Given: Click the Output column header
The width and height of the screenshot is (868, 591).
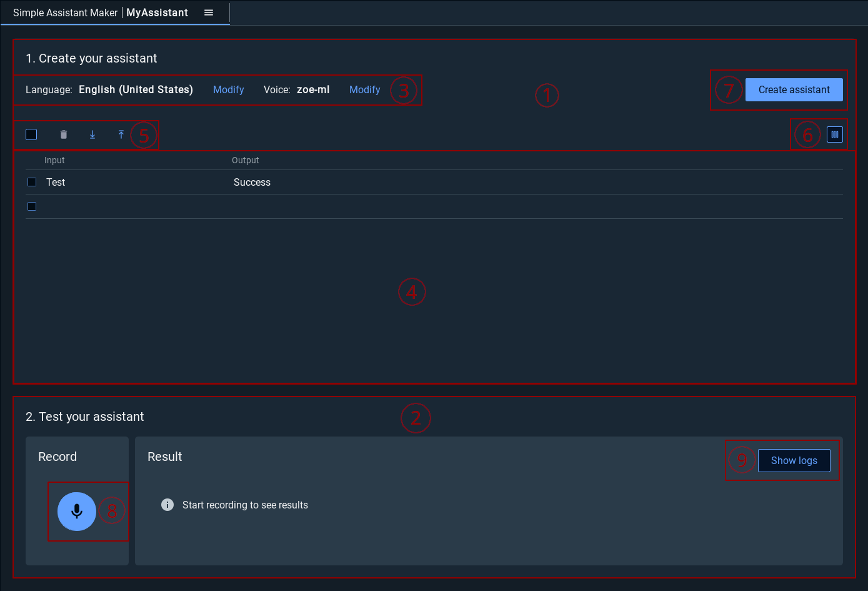Looking at the screenshot, I should 245,160.
